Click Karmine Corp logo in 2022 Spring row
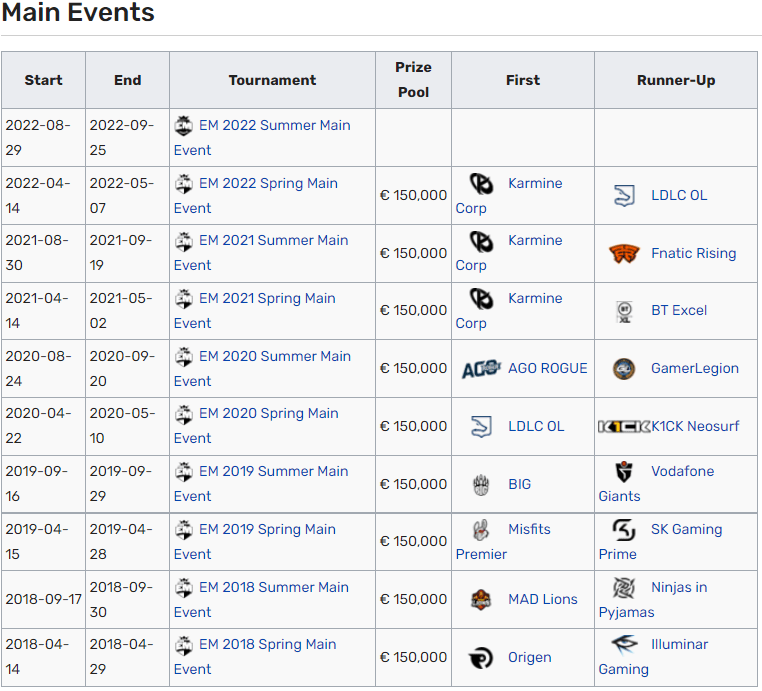762x691 pixels. point(481,184)
